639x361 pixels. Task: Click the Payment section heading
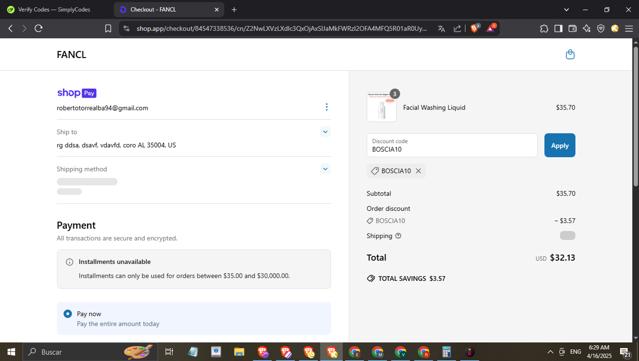tap(76, 225)
